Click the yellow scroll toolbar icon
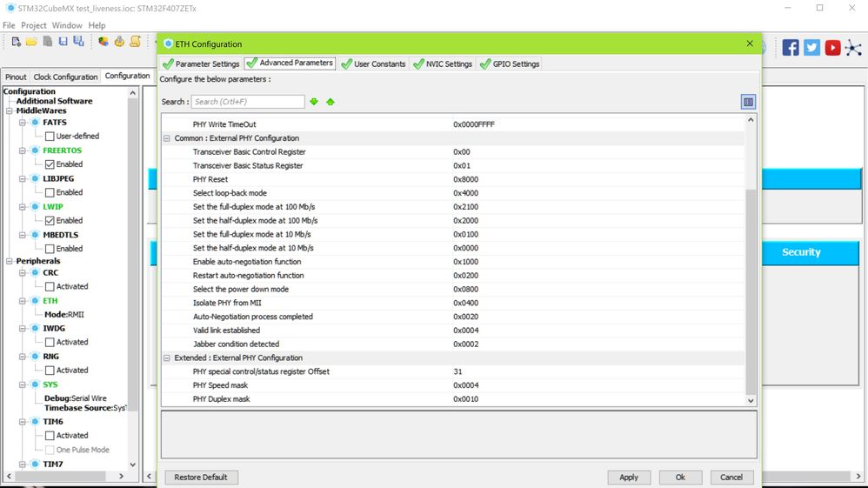Image resolution: width=868 pixels, height=488 pixels. coord(135,42)
